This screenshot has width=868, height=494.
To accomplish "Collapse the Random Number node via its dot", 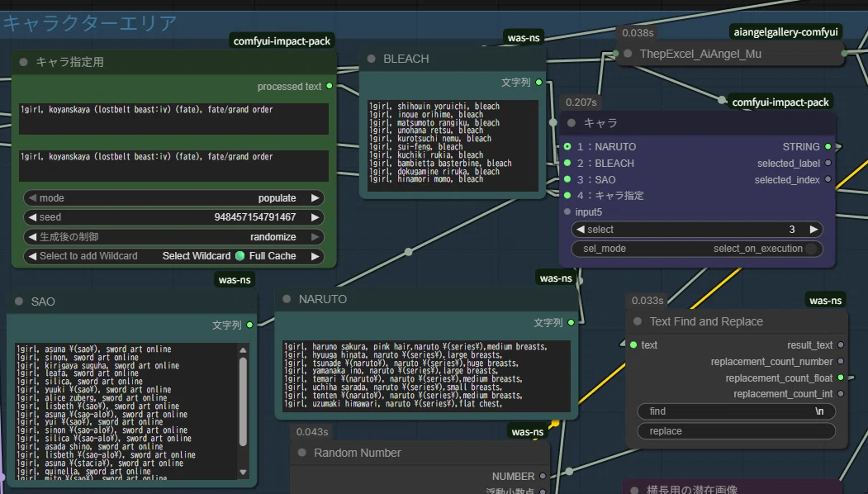I will point(301,453).
